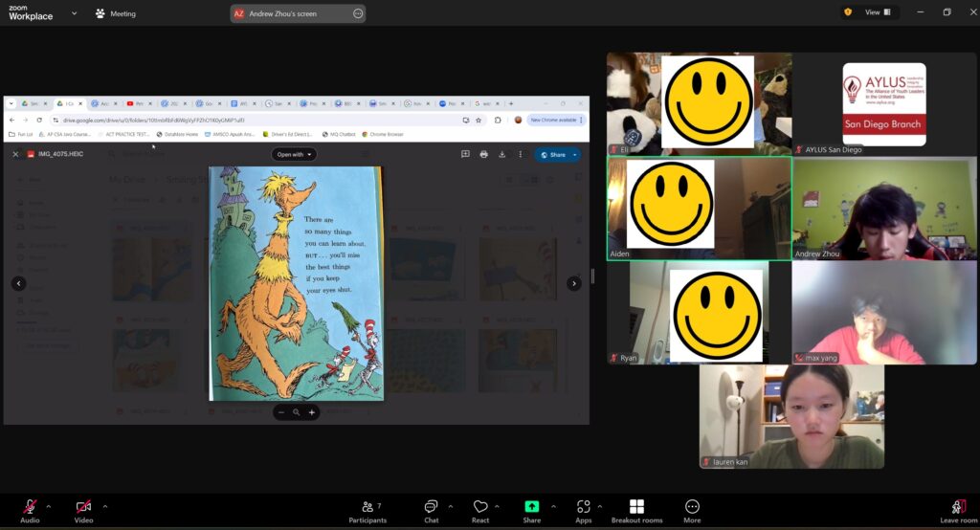The width and height of the screenshot is (980, 530).
Task: Open the 'AP CSA Java Course' bookmark
Action: pos(64,134)
